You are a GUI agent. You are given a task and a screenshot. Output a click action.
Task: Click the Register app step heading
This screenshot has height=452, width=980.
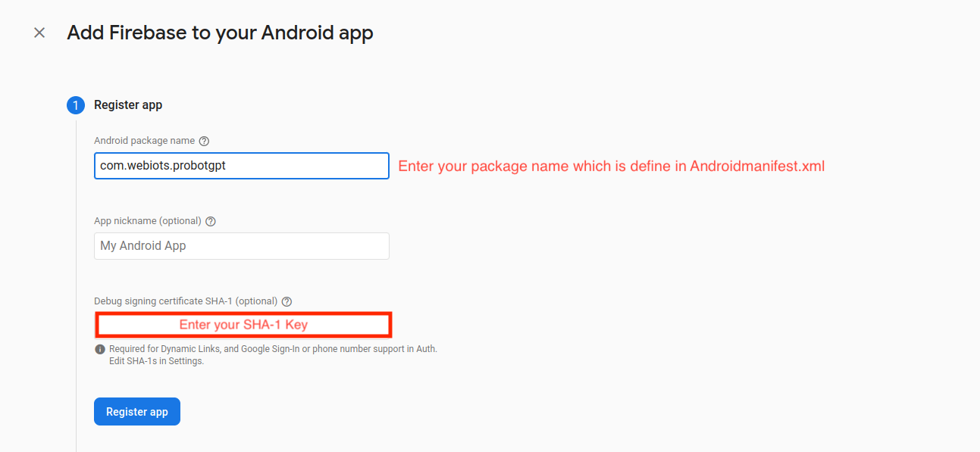[128, 105]
